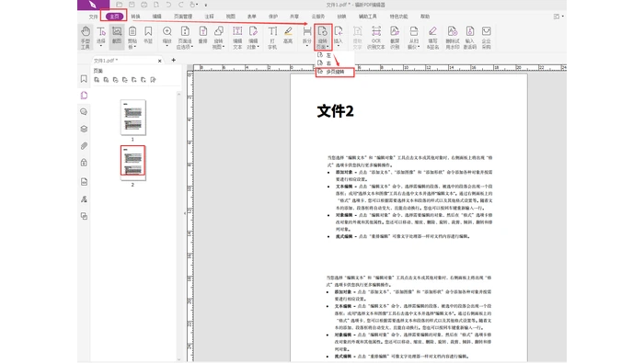Viewport: 644px width, 363px height.
Task: Add a new document tab with plus
Action: tap(173, 60)
